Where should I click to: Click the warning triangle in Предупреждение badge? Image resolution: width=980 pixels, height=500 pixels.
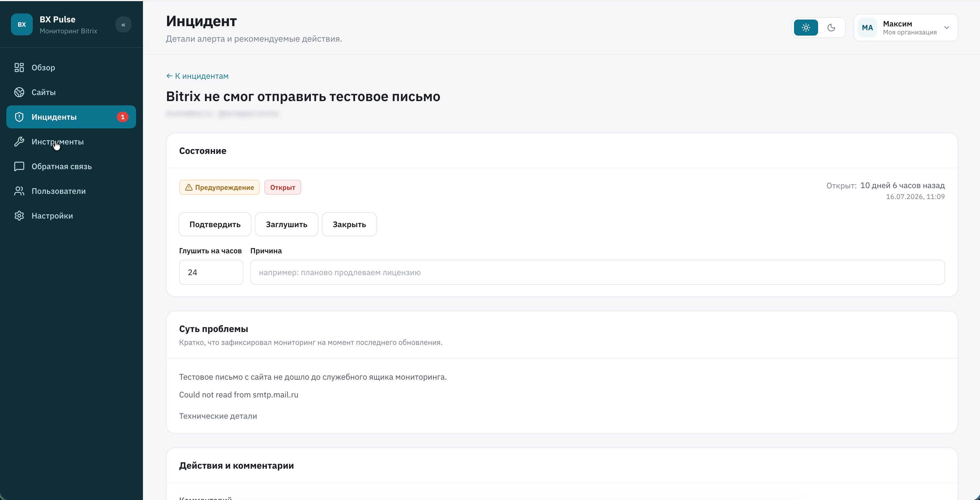pos(189,187)
